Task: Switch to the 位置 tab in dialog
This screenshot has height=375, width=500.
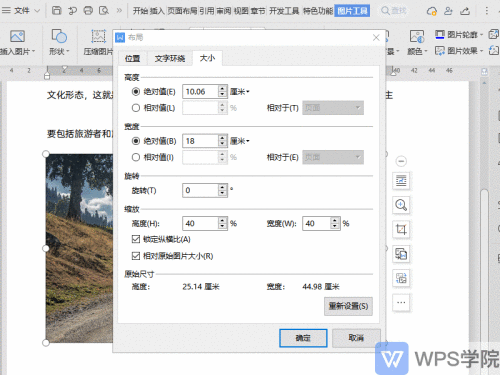Action: (x=132, y=59)
